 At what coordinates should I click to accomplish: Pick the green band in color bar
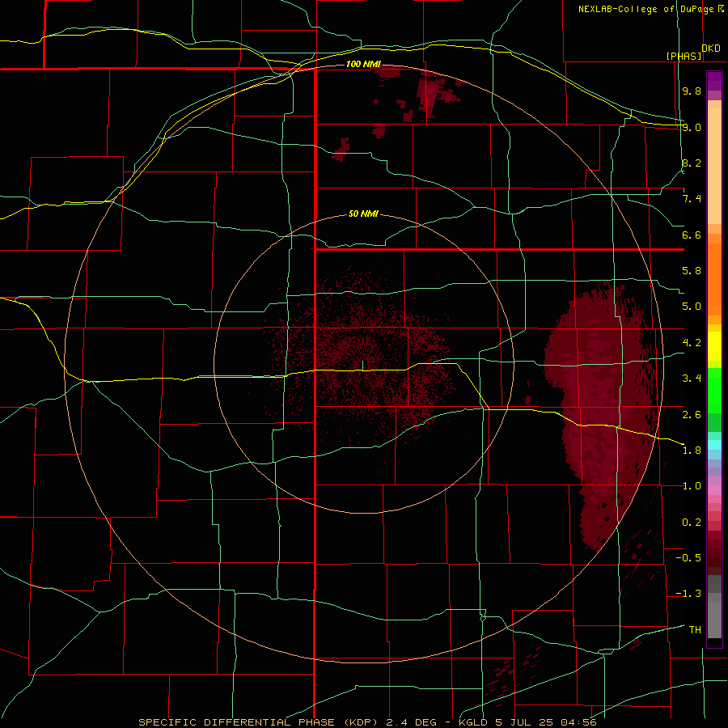point(714,395)
